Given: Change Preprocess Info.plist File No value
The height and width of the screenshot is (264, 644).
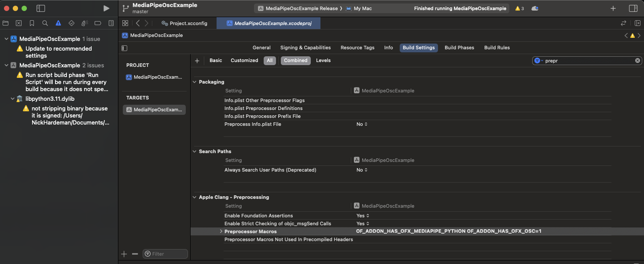Looking at the screenshot, I should (x=362, y=124).
